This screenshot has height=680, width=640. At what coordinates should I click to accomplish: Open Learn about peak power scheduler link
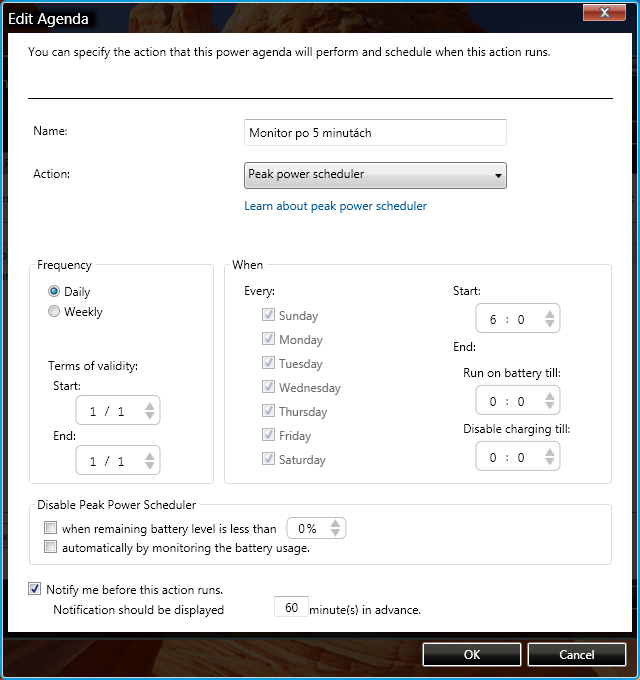point(335,206)
